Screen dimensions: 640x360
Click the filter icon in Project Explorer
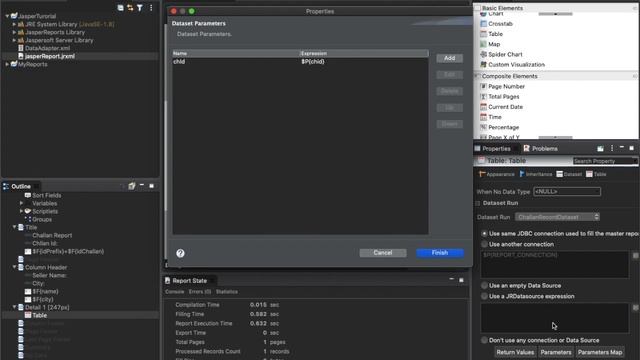pyautogui.click(x=140, y=8)
